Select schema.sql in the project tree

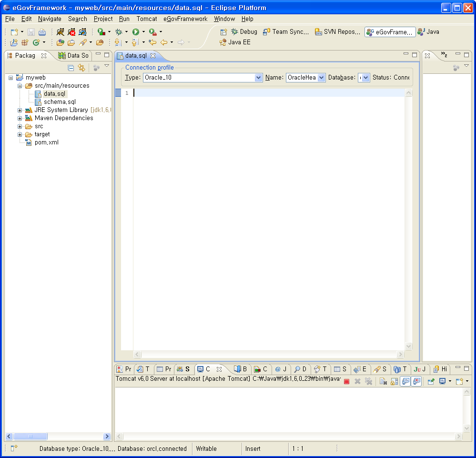tap(60, 102)
